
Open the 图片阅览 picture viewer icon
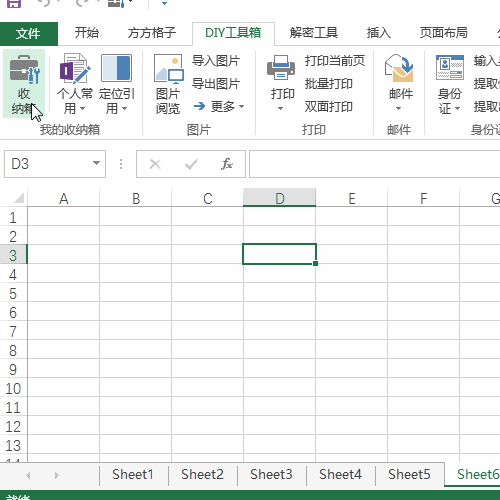click(x=168, y=69)
